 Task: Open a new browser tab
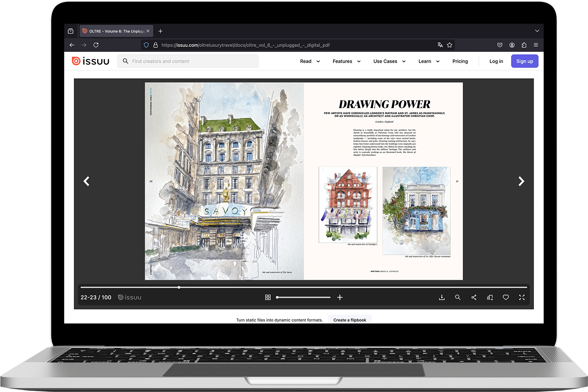[x=160, y=31]
